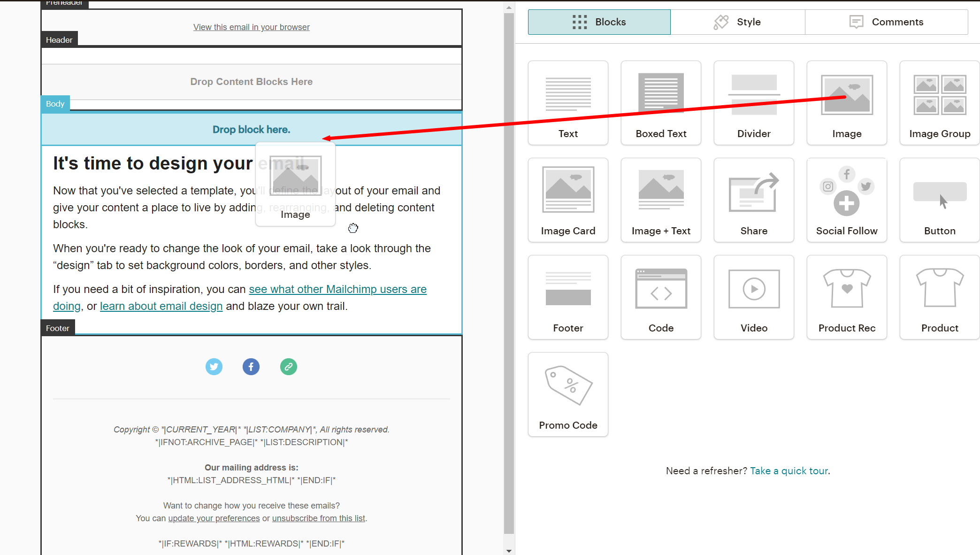Choose the Social Follow block

coord(847,200)
